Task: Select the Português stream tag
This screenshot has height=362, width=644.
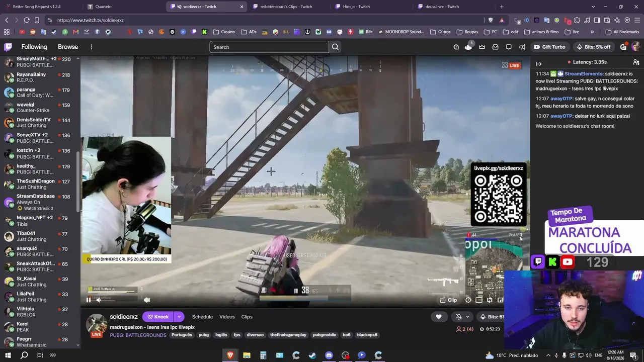Action: [x=182, y=335]
